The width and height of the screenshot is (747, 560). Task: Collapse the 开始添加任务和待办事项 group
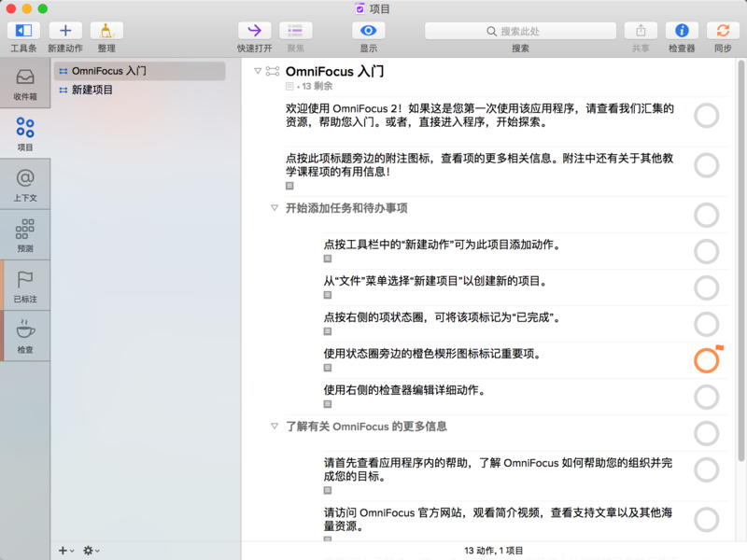(275, 208)
